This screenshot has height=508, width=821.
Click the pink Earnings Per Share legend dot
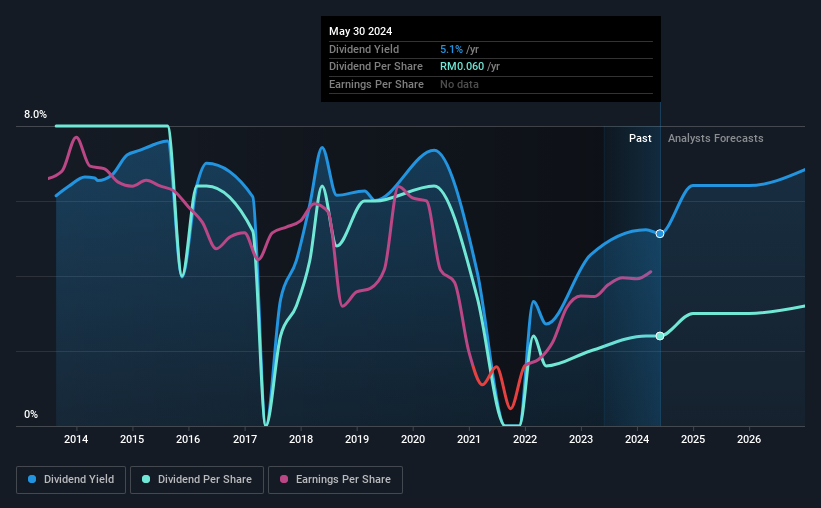(284, 479)
